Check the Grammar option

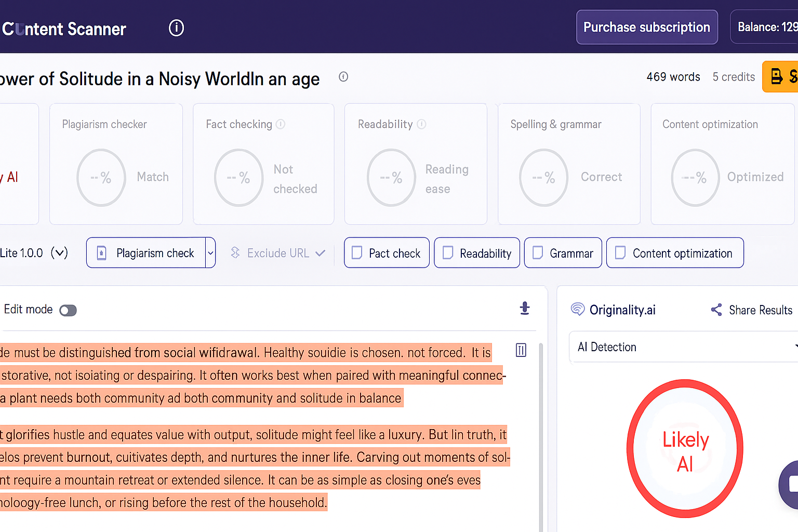pyautogui.click(x=538, y=253)
